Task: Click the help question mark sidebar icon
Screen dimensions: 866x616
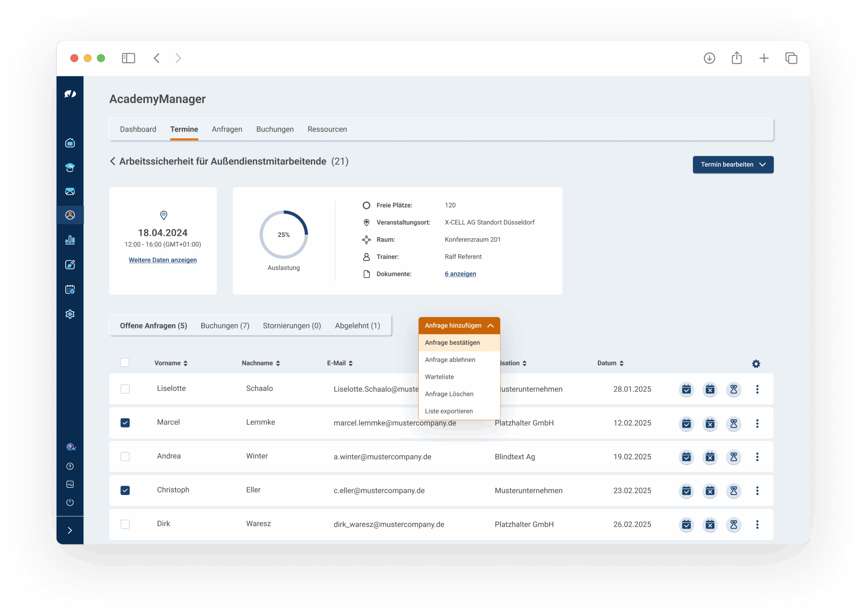Action: point(70,466)
